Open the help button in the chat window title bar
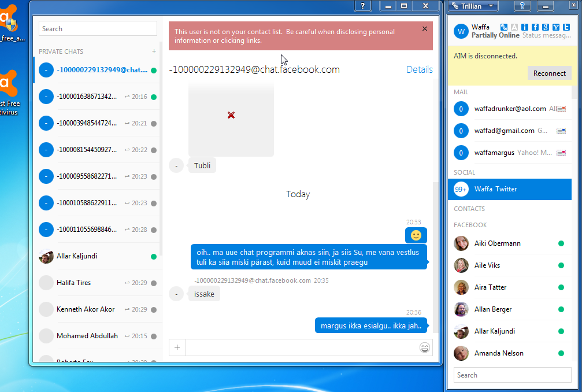582x392 pixels. 362,6
